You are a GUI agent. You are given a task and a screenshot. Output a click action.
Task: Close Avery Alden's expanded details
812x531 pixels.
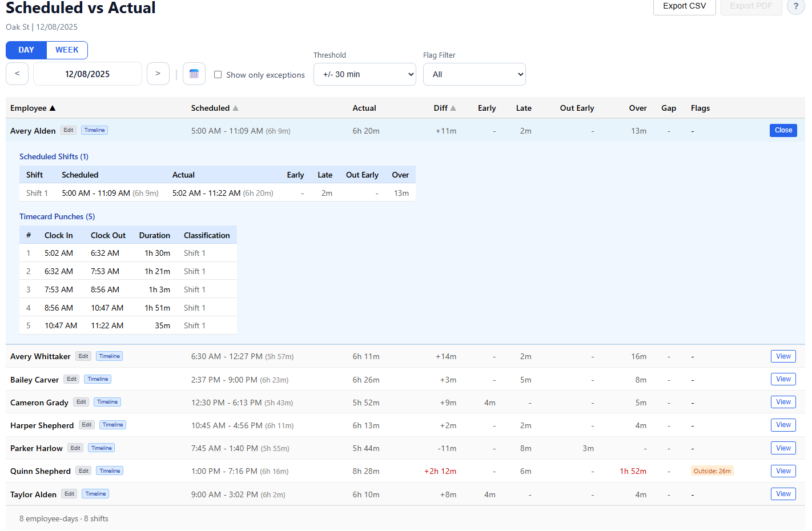tap(783, 130)
